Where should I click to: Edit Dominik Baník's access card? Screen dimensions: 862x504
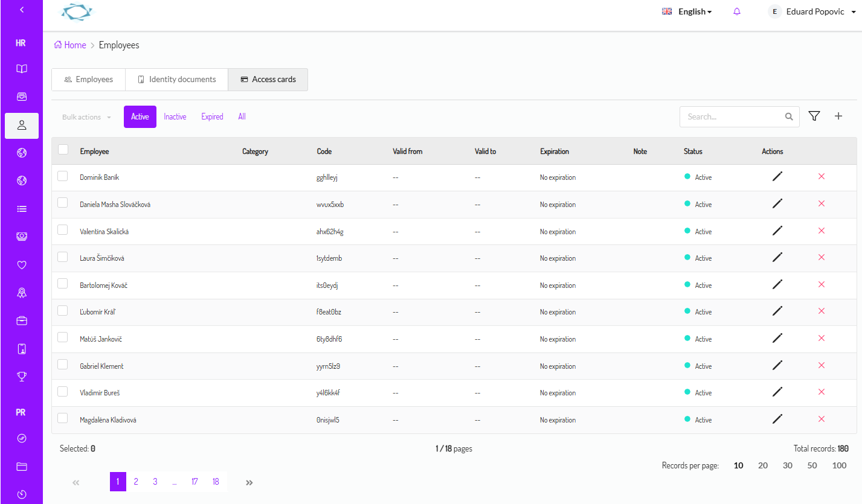pos(777,176)
